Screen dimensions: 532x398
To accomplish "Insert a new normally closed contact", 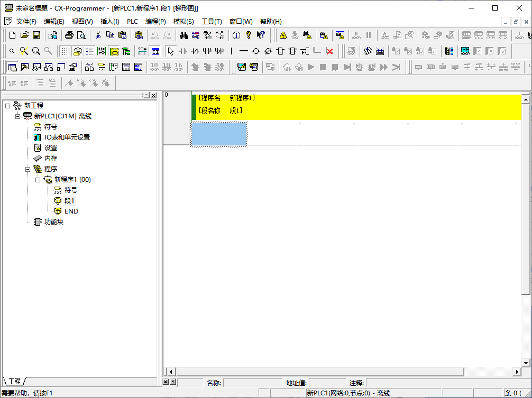I will 195,51.
